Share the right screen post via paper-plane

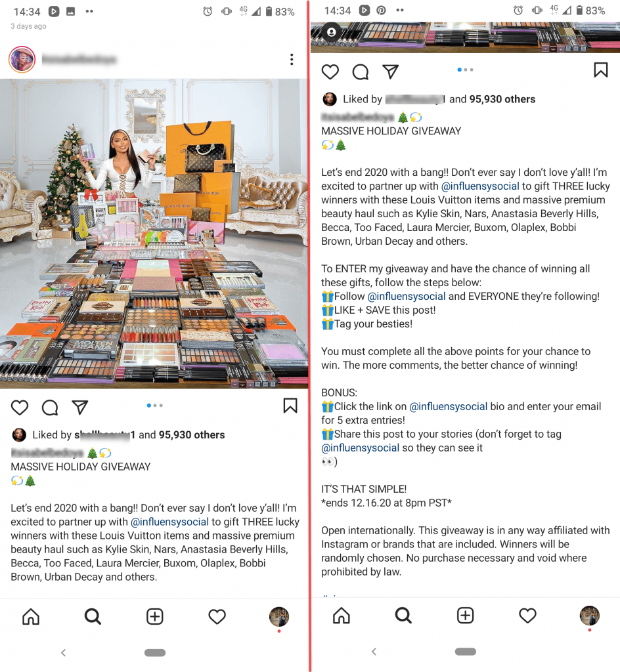point(390,72)
